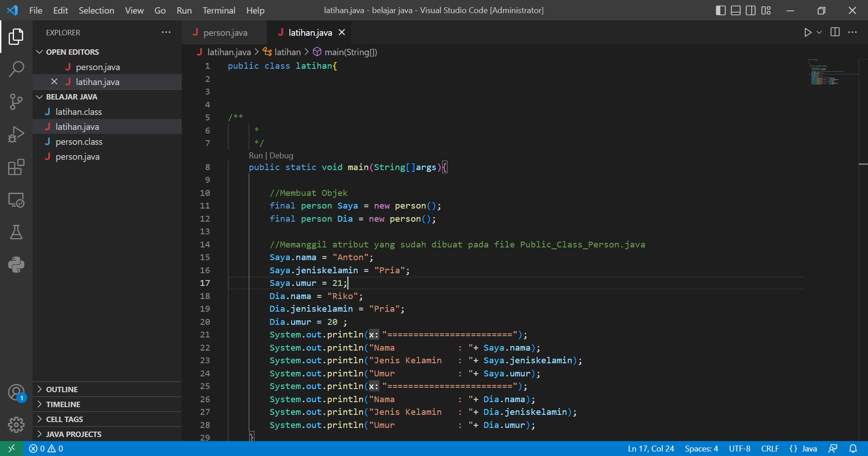Screen dimensions: 868x456
Task: Open the Search view in the activity bar
Action: (x=16, y=69)
